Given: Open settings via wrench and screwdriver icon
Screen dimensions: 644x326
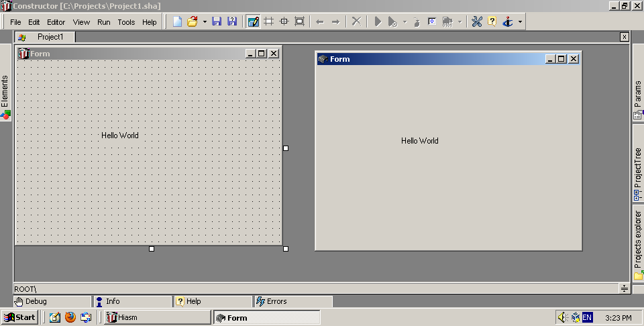Looking at the screenshot, I should tap(477, 21).
